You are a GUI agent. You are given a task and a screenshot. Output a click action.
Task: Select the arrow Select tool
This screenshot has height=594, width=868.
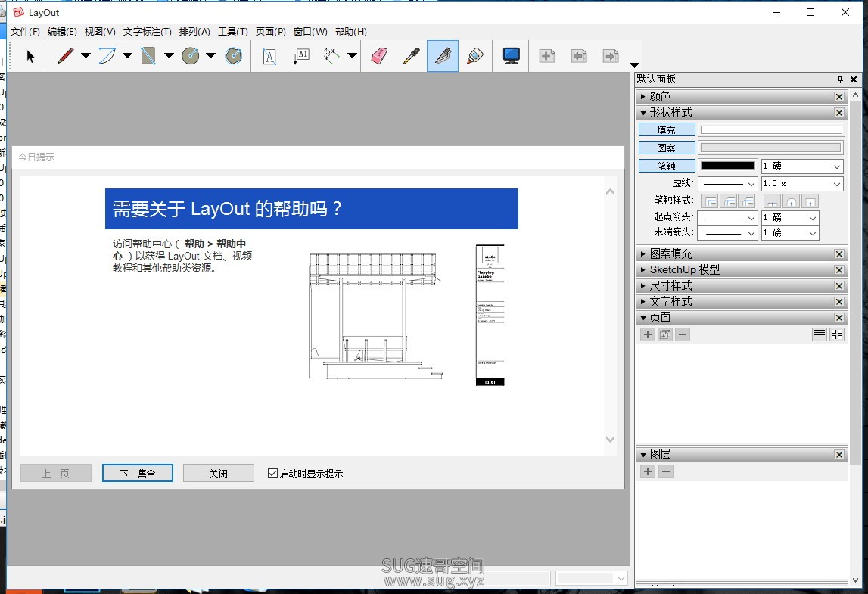tap(30, 56)
